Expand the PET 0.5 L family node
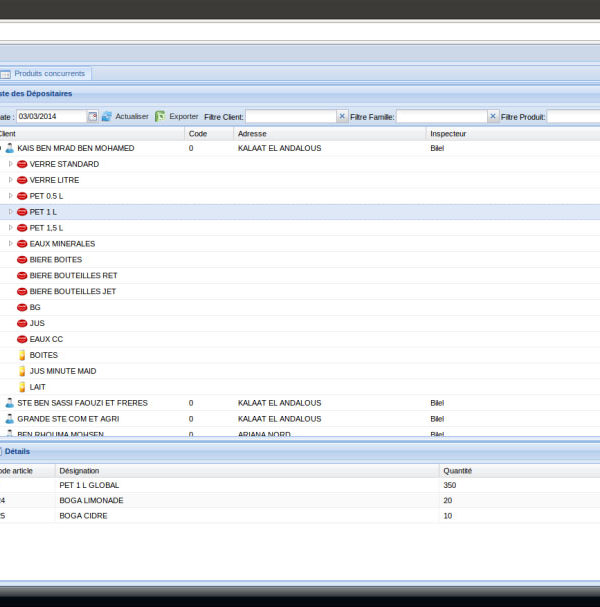 click(10, 196)
